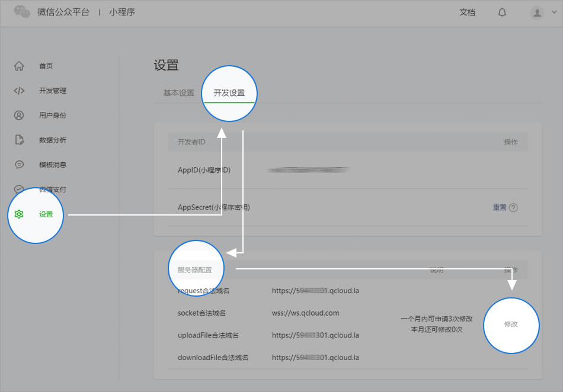This screenshot has height=392, width=563.
Task: Click the 一个月内可申请3次修改 note
Action: click(x=437, y=319)
